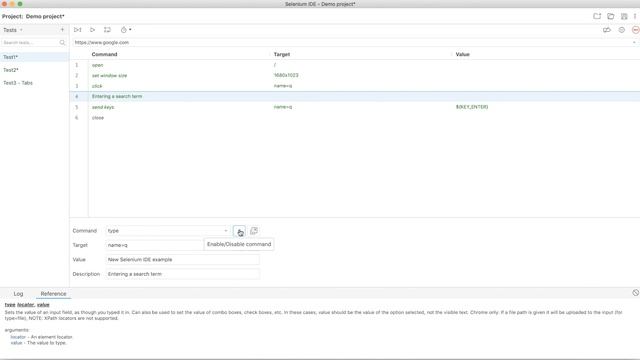The width and height of the screenshot is (640, 360).
Task: Select Entering a search term row
Action: [x=355, y=96]
